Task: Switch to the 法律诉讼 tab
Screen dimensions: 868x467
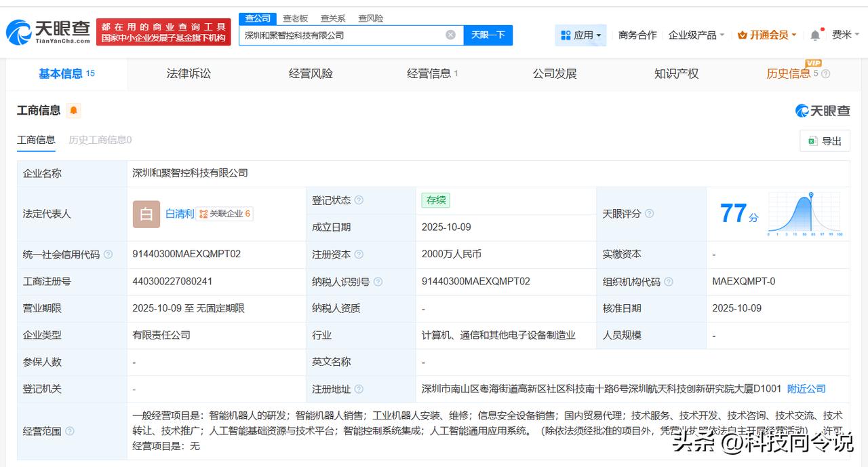Action: tap(189, 73)
